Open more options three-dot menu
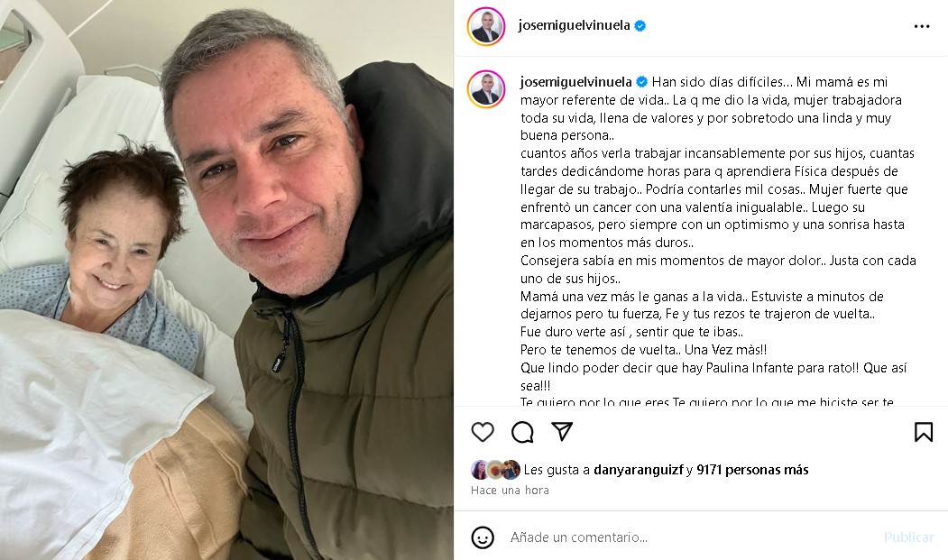This screenshot has width=948, height=560. pyautogui.click(x=922, y=27)
